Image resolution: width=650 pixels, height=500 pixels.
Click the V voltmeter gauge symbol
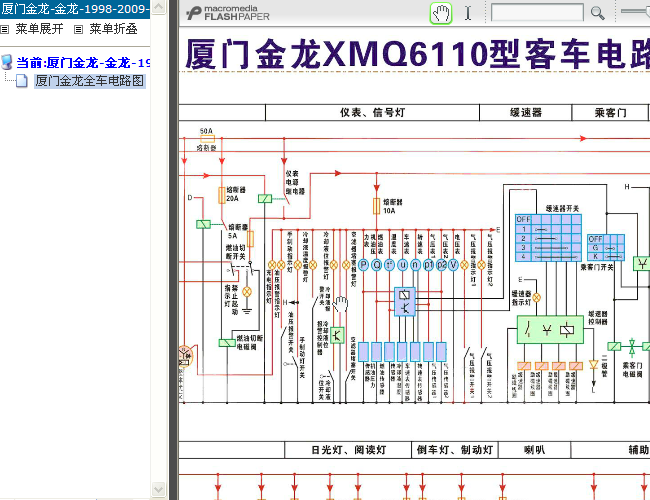453,265
